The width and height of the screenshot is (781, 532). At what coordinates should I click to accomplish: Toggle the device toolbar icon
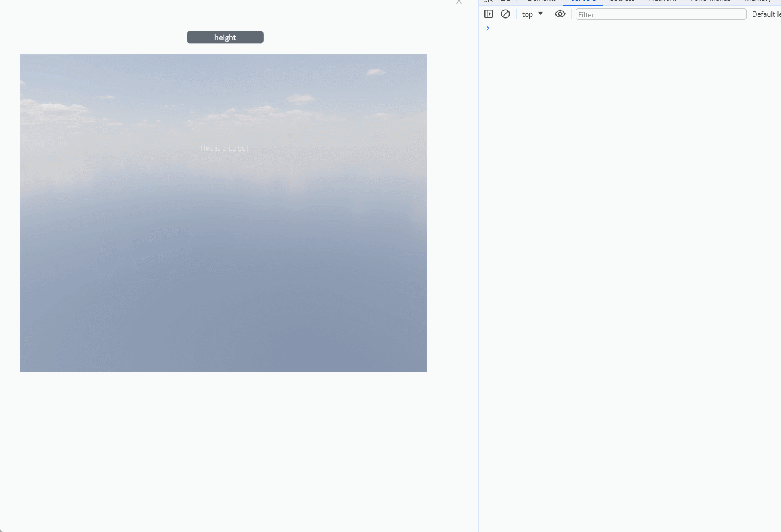pyautogui.click(x=505, y=1)
